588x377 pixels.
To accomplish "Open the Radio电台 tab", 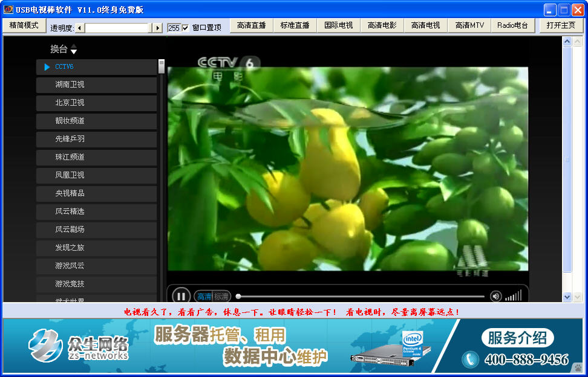I will [x=512, y=25].
